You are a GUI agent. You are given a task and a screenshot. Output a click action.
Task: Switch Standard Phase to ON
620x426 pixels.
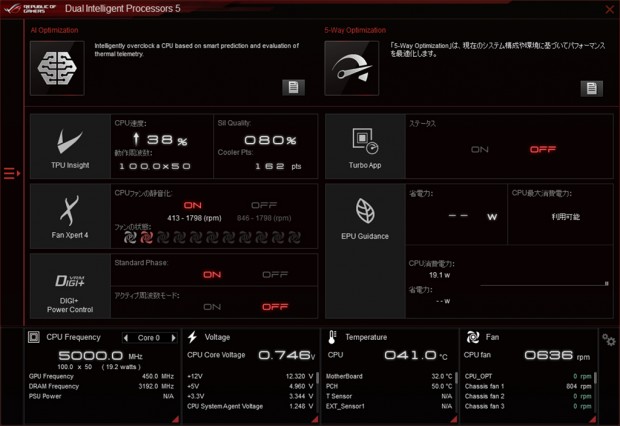tap(212, 275)
